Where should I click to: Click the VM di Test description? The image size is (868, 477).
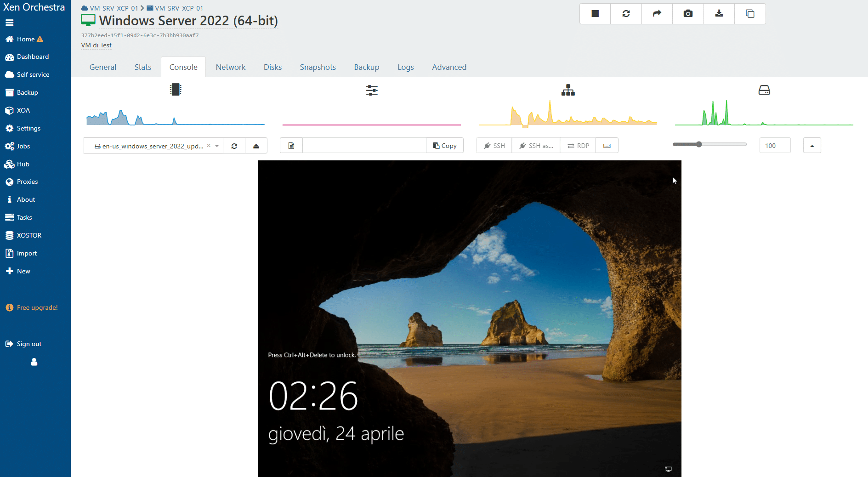point(96,45)
